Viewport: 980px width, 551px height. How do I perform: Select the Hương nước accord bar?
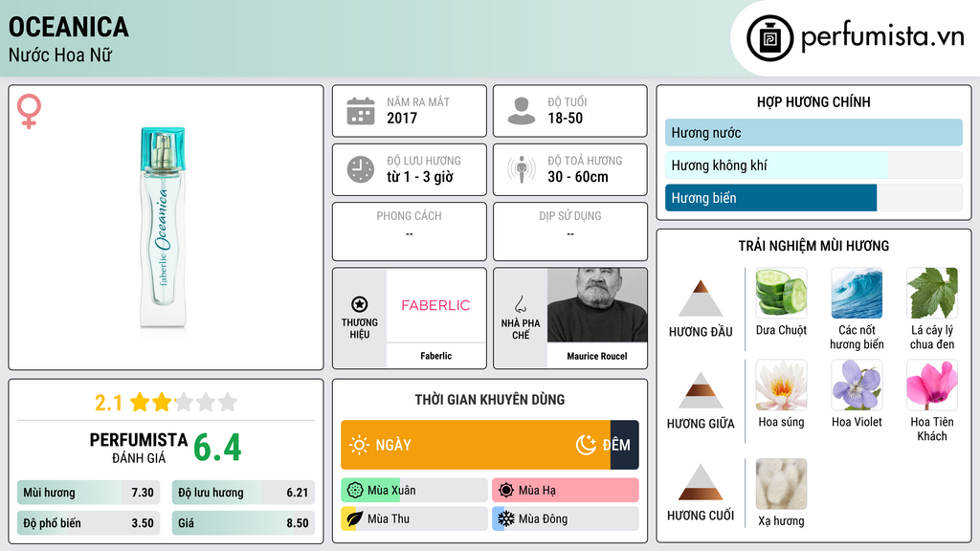coord(813,132)
